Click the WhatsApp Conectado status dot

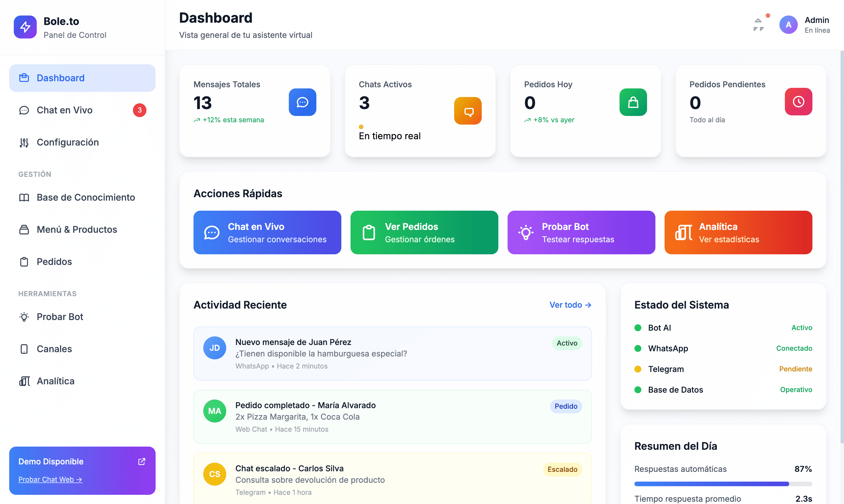click(638, 348)
